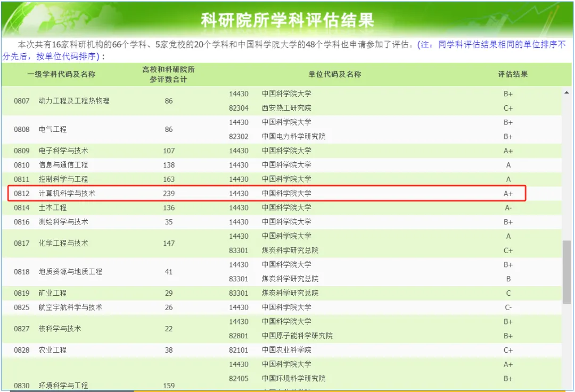This screenshot has width=575, height=392.
Task: Click the unit code 82801
Action: coord(239,336)
